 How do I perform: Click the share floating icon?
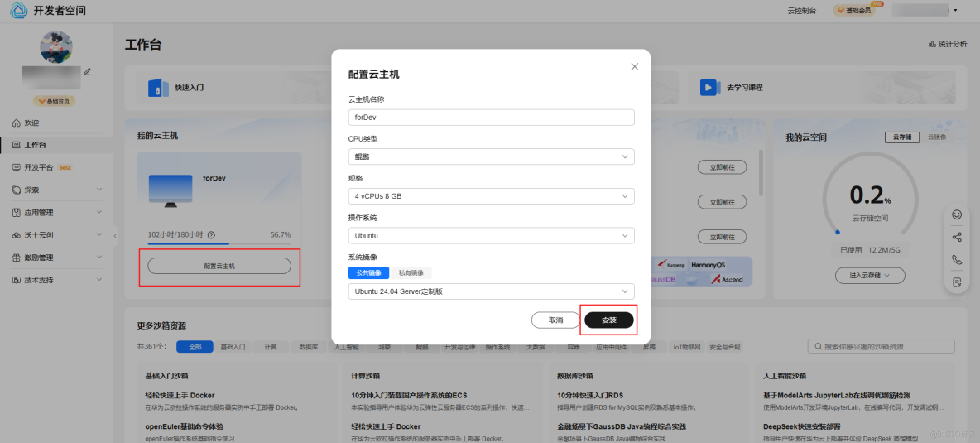(x=957, y=237)
